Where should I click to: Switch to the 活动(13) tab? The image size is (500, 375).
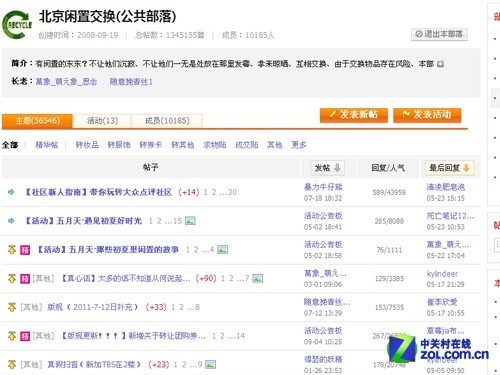click(102, 121)
